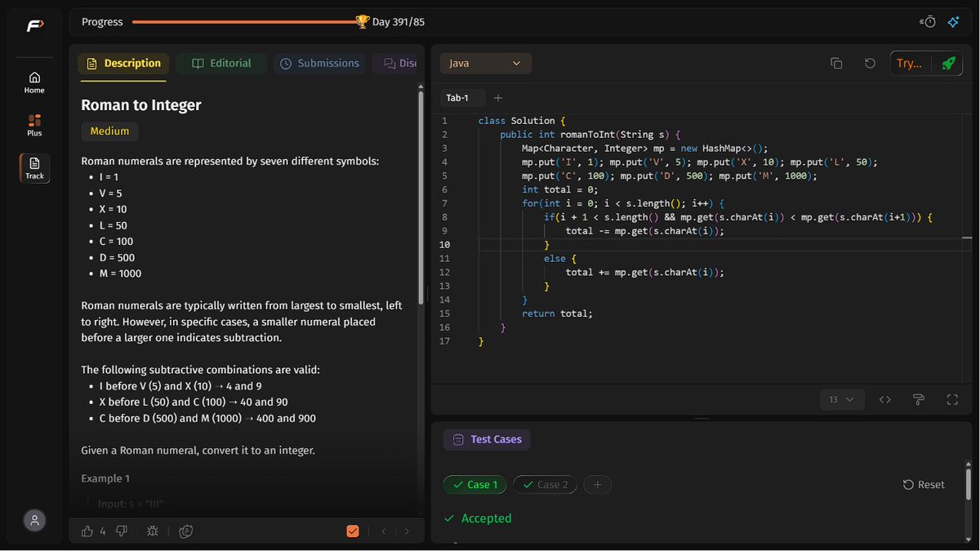Like the problem with thumbs up
Viewport: 980px width, 551px height.
pyautogui.click(x=87, y=531)
